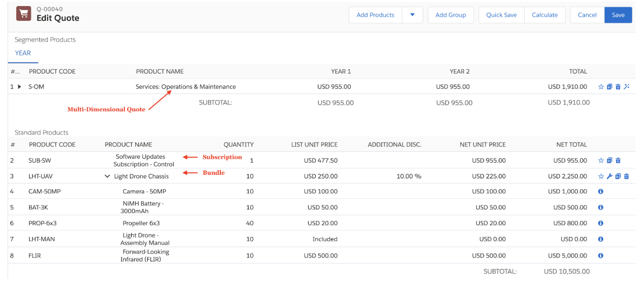Image resolution: width=644 pixels, height=285 pixels.
Task: Delete the S-OM quote line
Action: pos(618,87)
